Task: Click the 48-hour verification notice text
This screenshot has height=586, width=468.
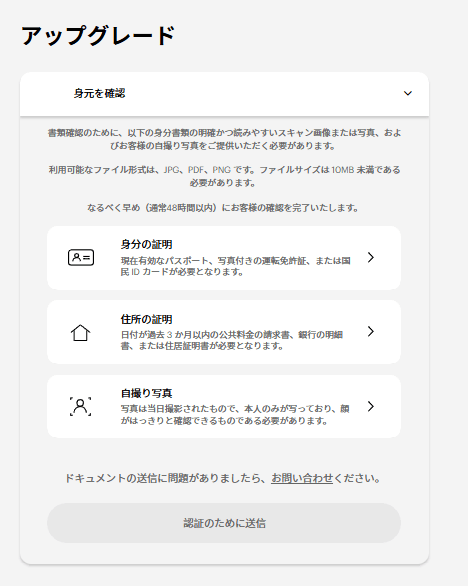Action: 223,208
